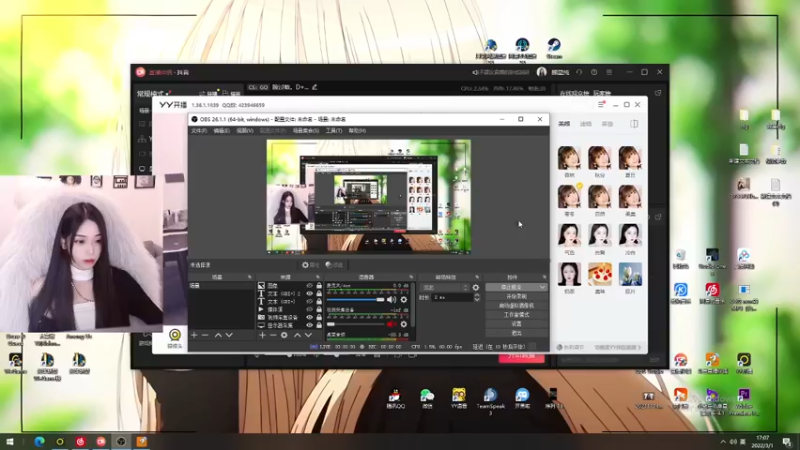This screenshot has height=450, width=800.
Task: Toggle the compare view icon in YY beauty panel
Action: tap(634, 124)
